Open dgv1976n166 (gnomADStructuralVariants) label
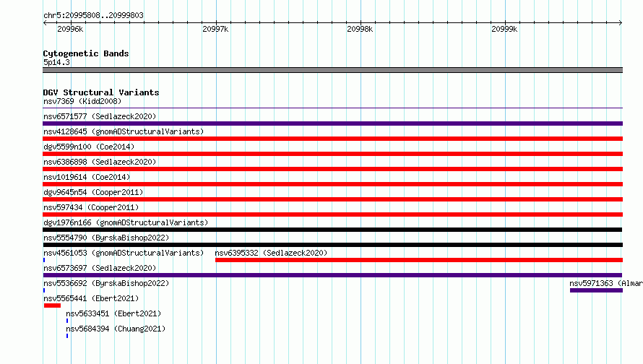643x364 pixels. pos(126,222)
